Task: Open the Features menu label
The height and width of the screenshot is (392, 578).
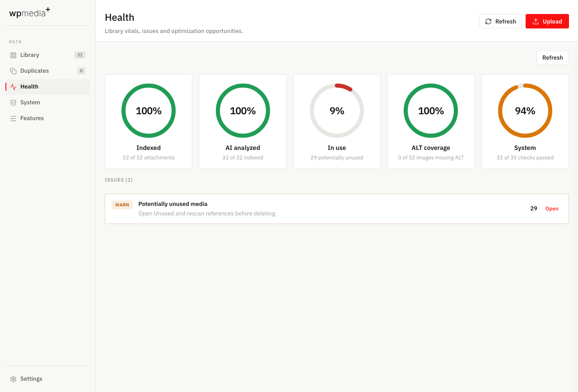Action: tap(32, 118)
